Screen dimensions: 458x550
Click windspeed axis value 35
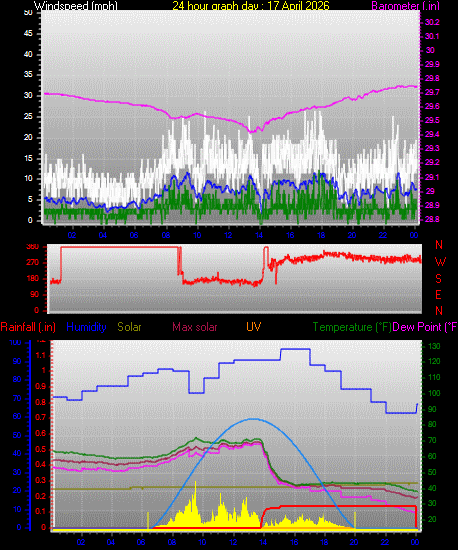tap(28, 75)
